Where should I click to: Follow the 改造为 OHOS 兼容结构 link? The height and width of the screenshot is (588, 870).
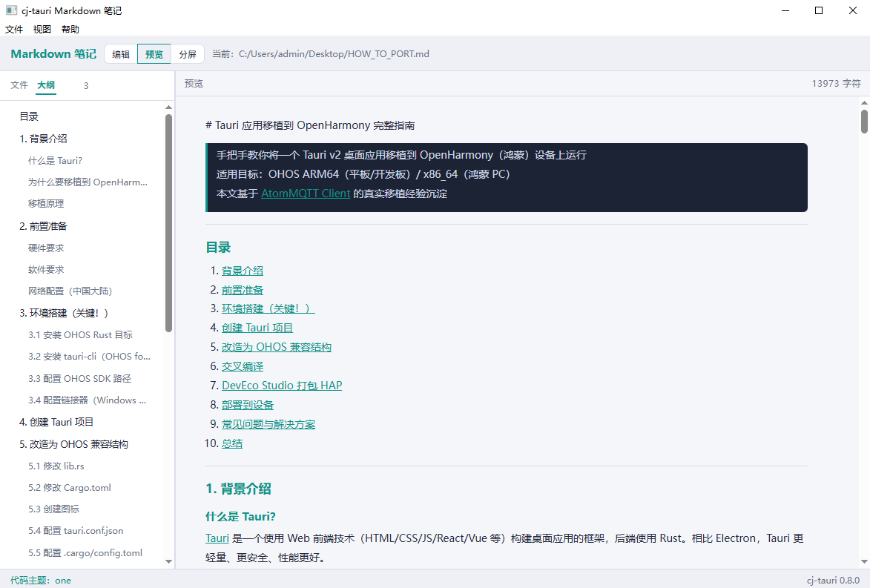(277, 347)
